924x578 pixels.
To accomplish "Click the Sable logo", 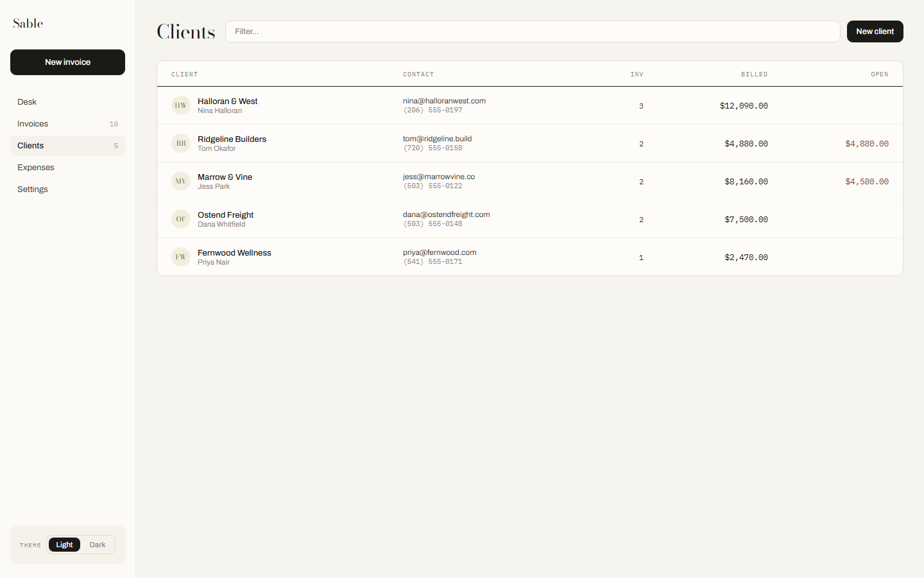I will (x=28, y=23).
